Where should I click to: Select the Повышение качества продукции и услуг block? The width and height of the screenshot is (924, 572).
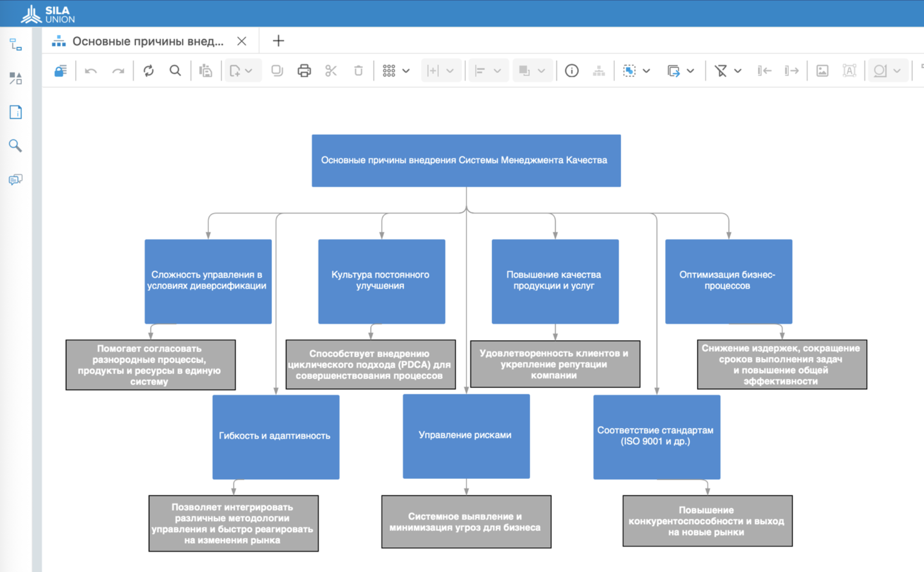555,282
